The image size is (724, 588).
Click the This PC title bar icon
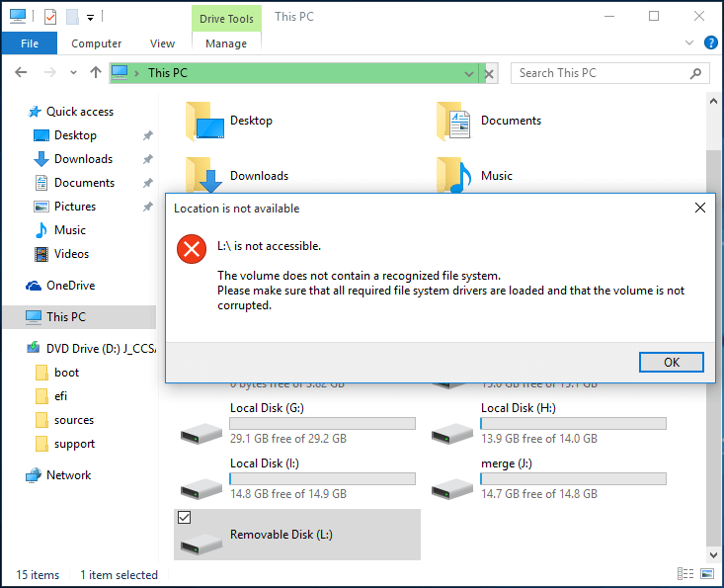[18, 16]
